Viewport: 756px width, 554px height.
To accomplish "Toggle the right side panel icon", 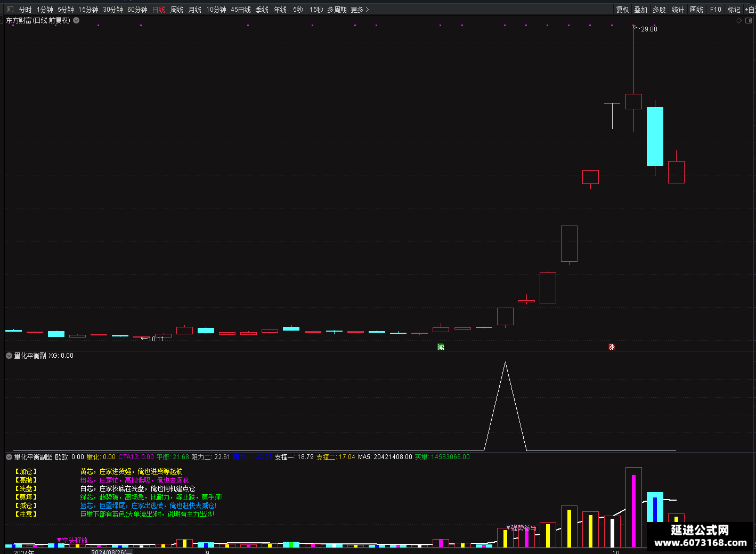I will 749,20.
